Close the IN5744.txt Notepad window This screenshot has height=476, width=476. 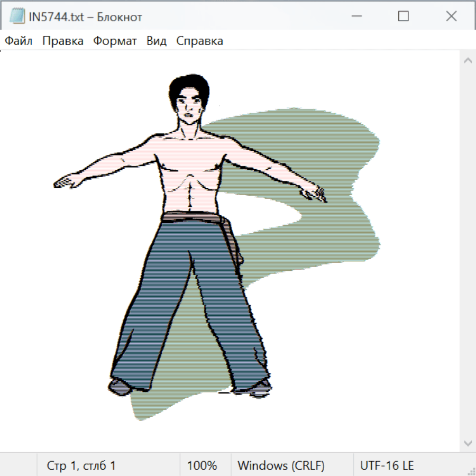tap(451, 16)
